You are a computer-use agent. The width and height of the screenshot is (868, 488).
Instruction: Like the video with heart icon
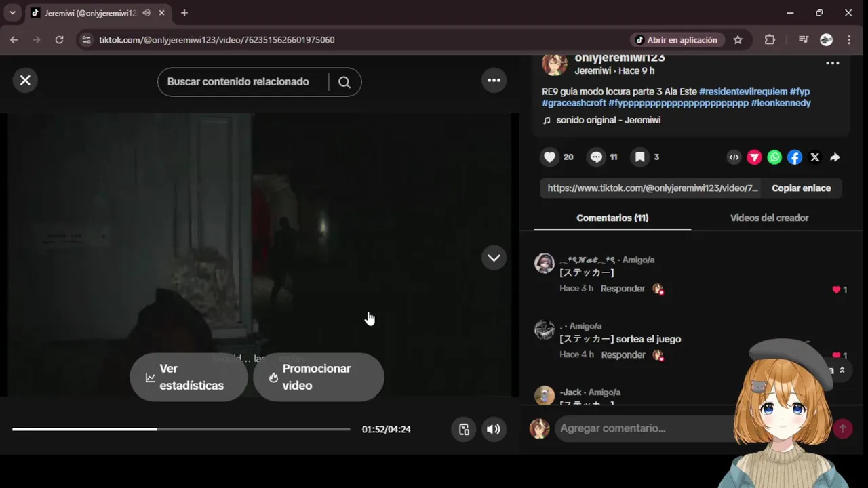[x=550, y=157]
